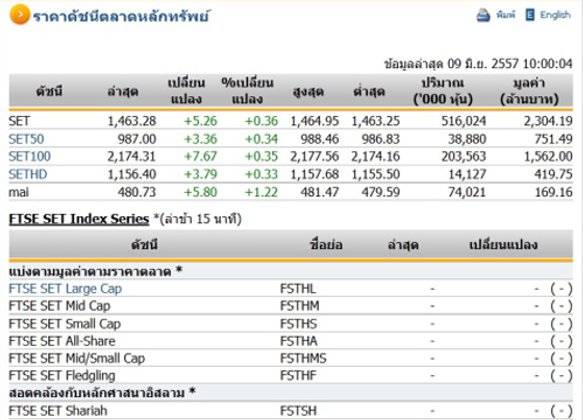Viewport: 583px width, 420px height.
Task: Click SET50 change +3.36
Action: click(x=200, y=139)
